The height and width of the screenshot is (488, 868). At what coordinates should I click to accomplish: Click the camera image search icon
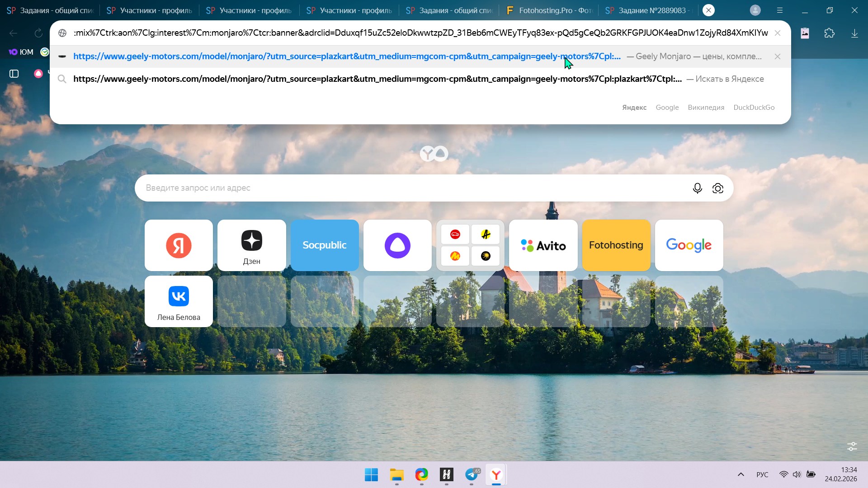pyautogui.click(x=718, y=188)
